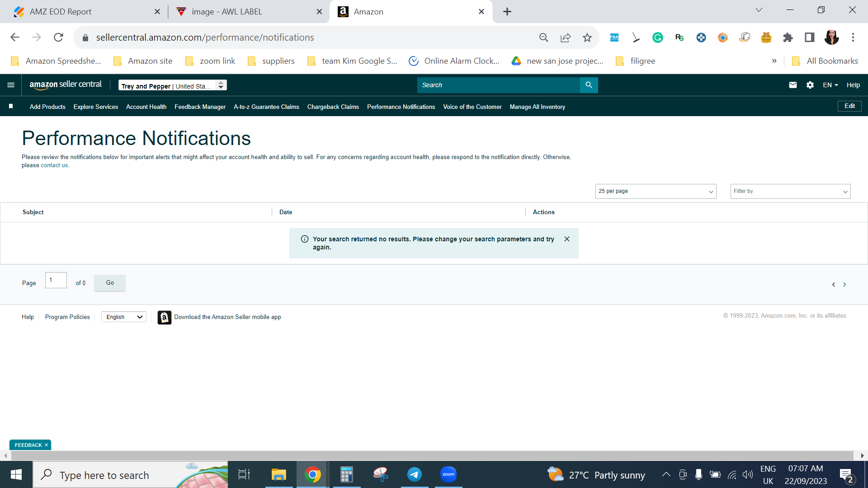Click Edit navigation button

coord(849,106)
